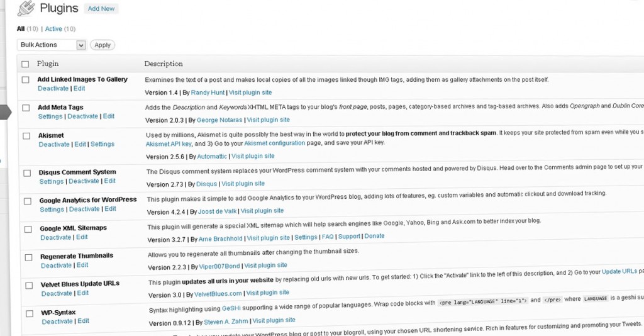Tick the Akismet plugin checkbox
The image size is (644, 336).
(x=26, y=135)
